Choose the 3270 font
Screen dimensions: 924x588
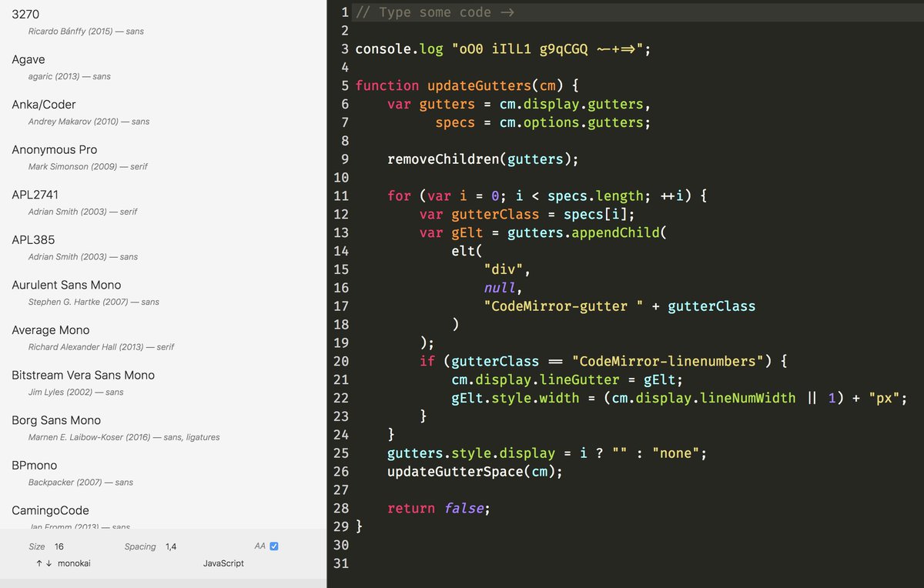25,15
